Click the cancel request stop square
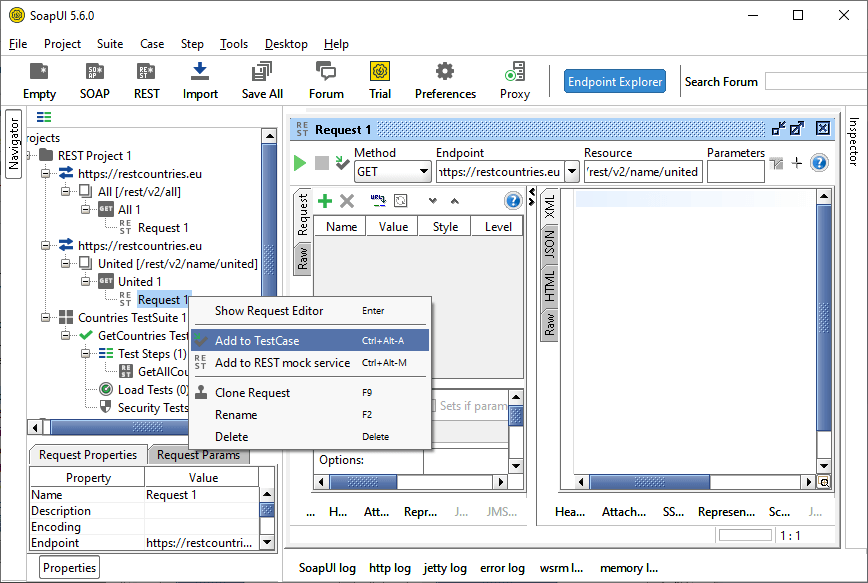Image resolution: width=868 pixels, height=583 pixels. pyautogui.click(x=322, y=163)
